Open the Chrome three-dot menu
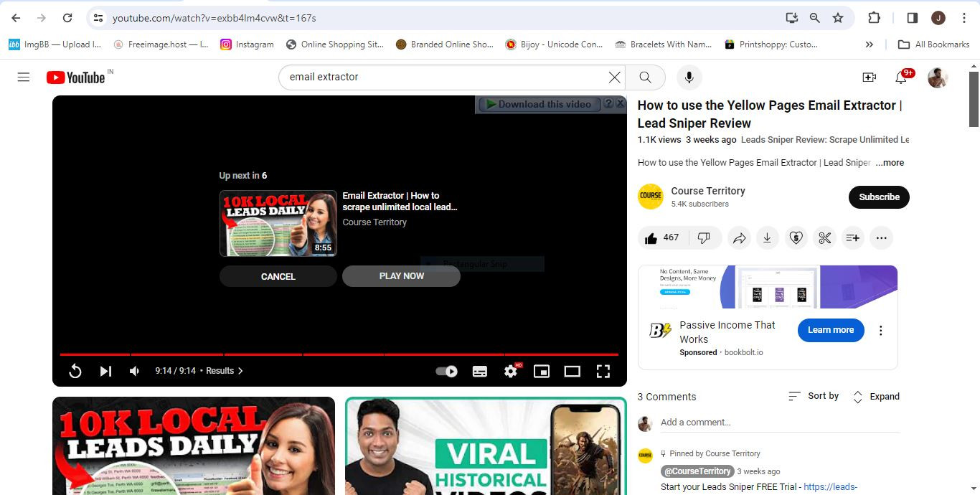 964,18
